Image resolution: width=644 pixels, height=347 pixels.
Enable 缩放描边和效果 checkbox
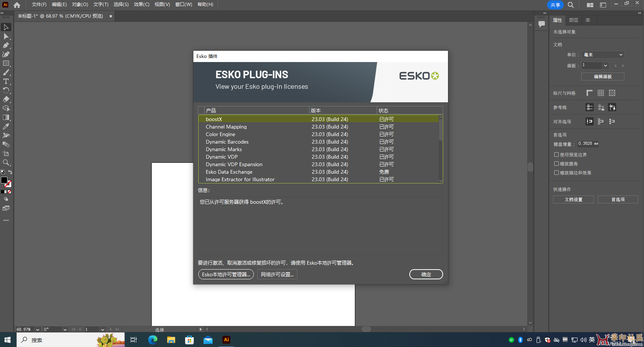pyautogui.click(x=557, y=173)
